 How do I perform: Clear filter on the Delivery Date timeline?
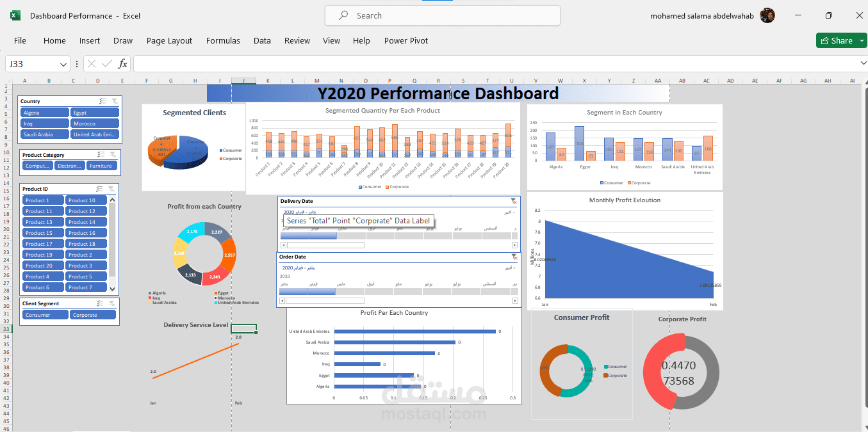pyautogui.click(x=514, y=201)
